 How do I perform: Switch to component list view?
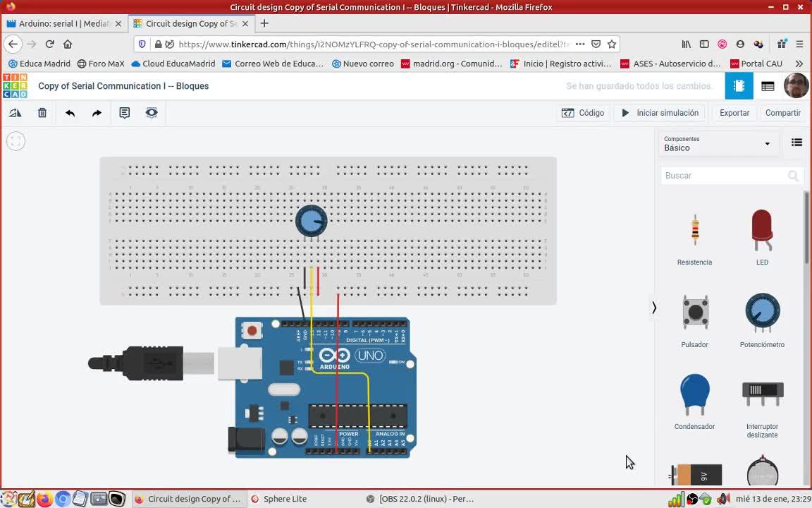768,86
